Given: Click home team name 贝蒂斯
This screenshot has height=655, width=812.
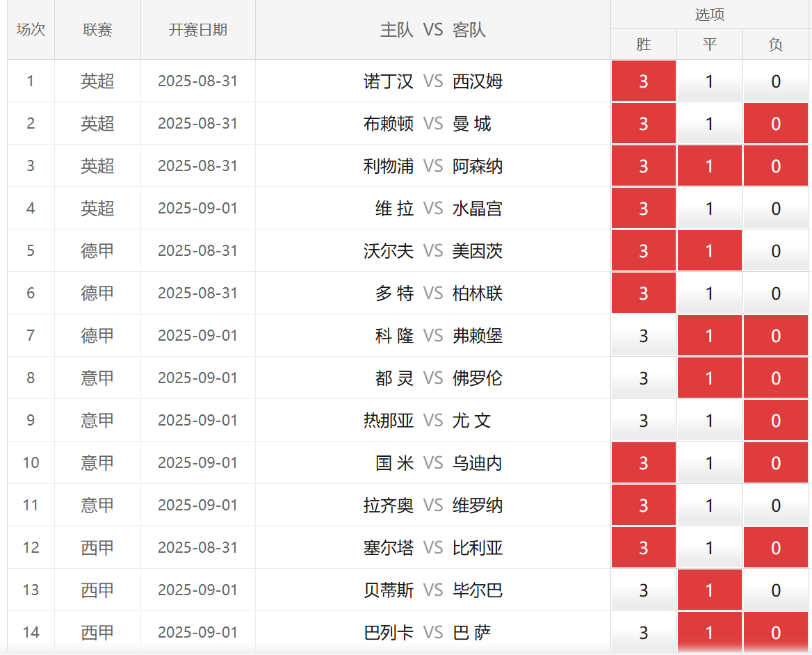Looking at the screenshot, I should coord(389,590).
